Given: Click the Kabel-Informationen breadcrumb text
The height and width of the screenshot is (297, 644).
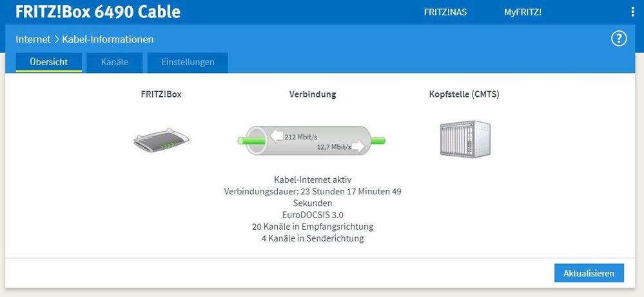Looking at the screenshot, I should click(x=108, y=39).
